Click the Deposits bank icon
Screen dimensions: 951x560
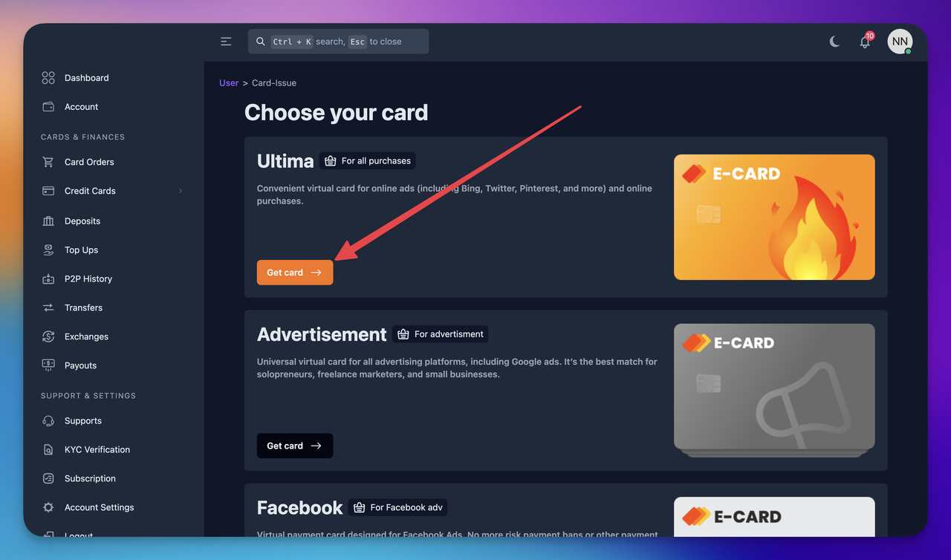click(48, 221)
